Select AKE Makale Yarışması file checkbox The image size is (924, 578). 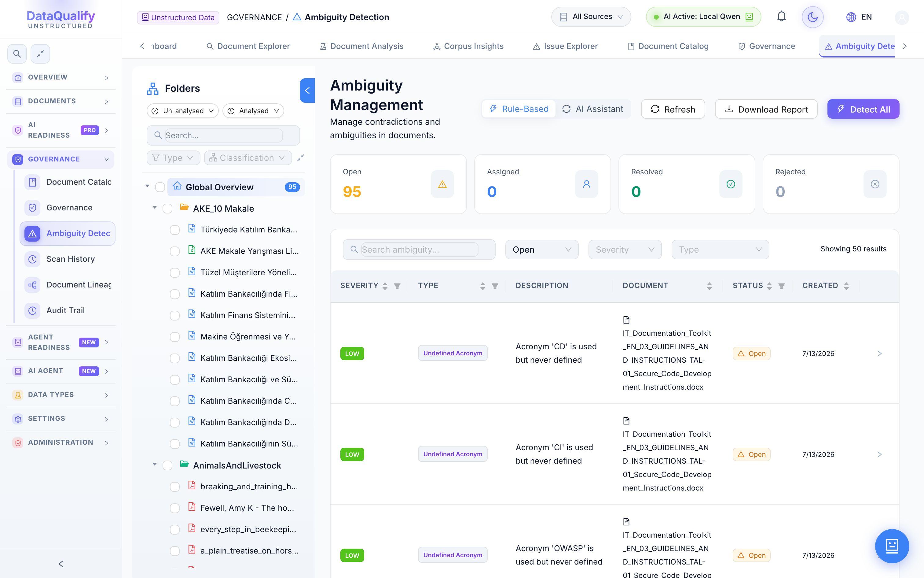[175, 251]
